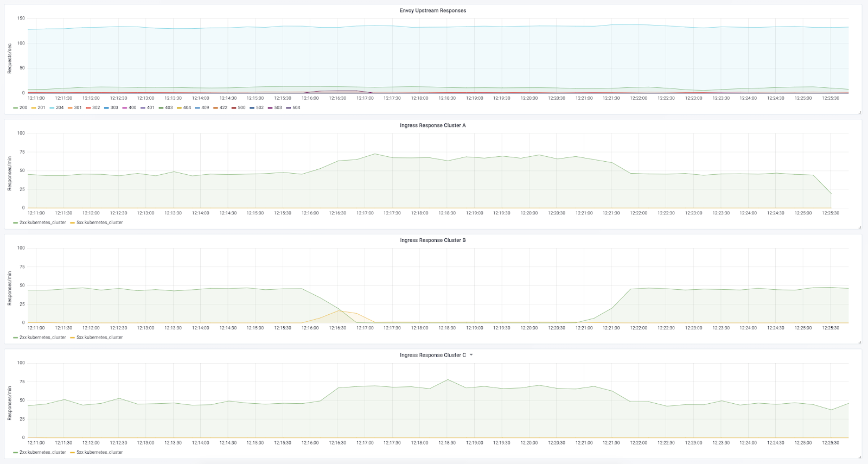Screen dimensions: 868x464
Task: Click the resize handle of the Envoy Upstream Responses panel
Action: coord(860,112)
